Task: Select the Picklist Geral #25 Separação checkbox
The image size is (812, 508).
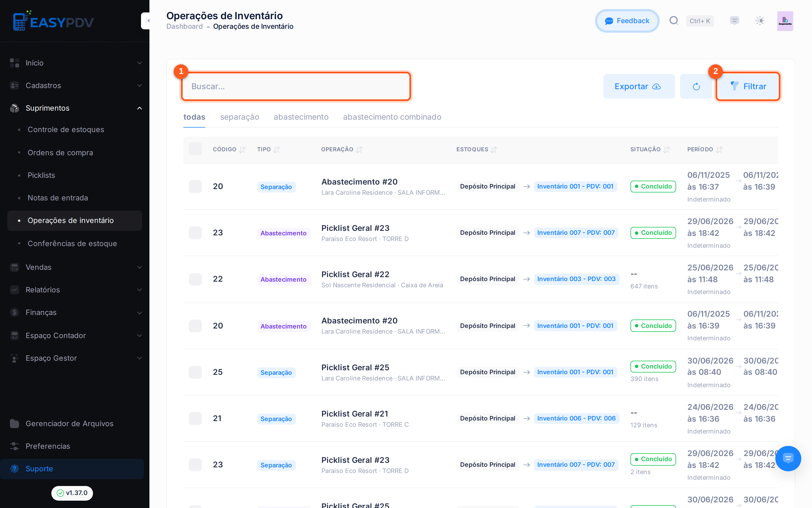Action: tap(195, 372)
